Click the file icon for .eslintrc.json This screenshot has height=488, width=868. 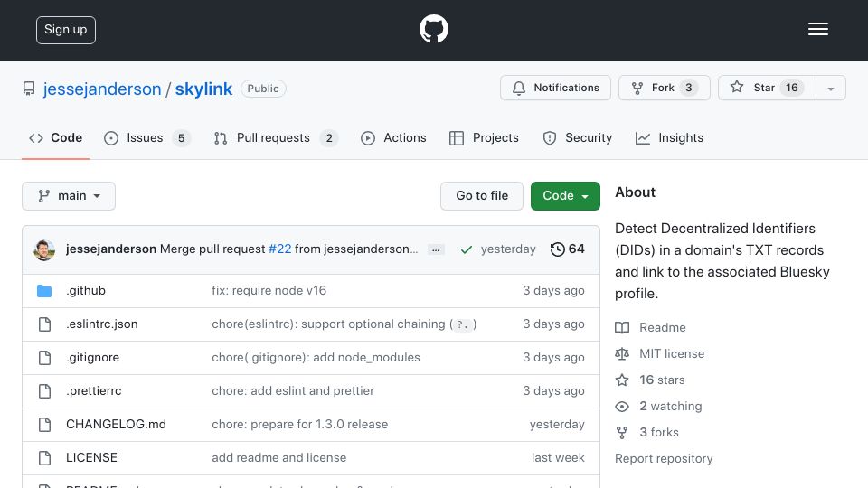[x=45, y=324]
